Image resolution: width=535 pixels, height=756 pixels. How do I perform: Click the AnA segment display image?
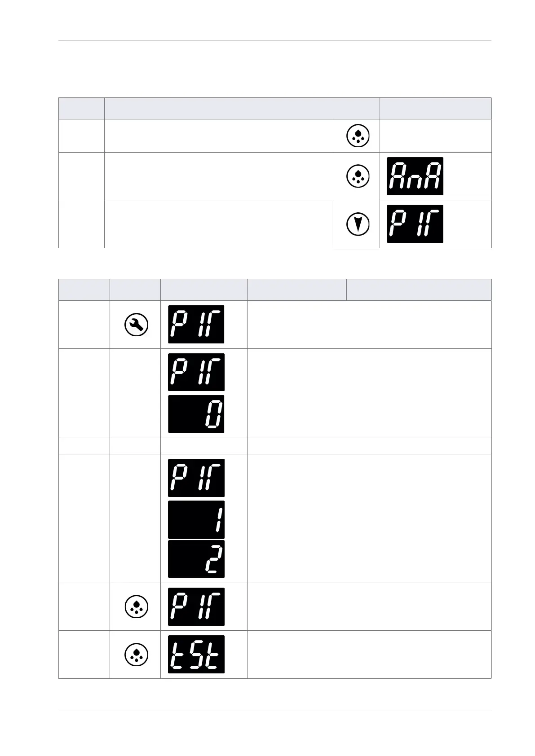(x=415, y=176)
